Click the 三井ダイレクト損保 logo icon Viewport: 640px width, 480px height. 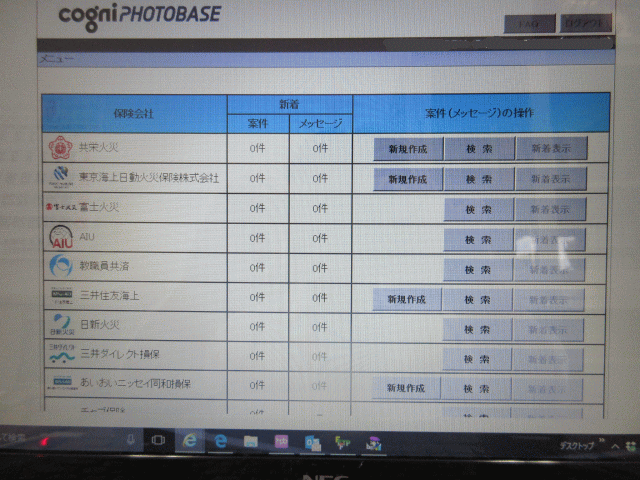coord(62,353)
